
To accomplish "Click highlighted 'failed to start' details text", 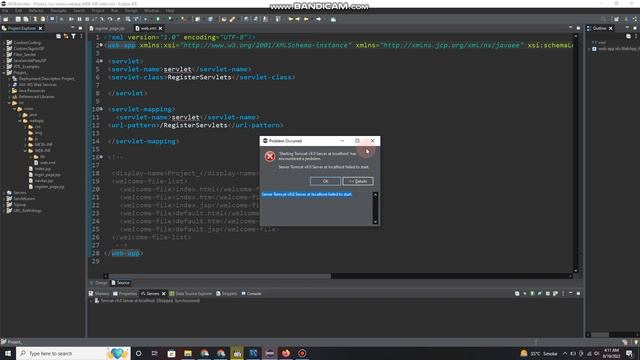I will pos(307,194).
